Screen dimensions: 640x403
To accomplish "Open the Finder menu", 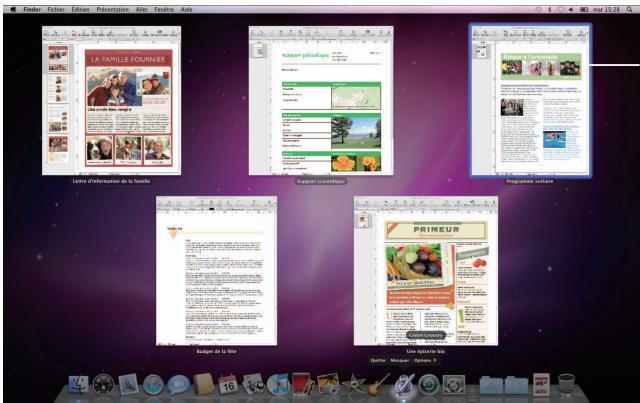I will pos(32,9).
